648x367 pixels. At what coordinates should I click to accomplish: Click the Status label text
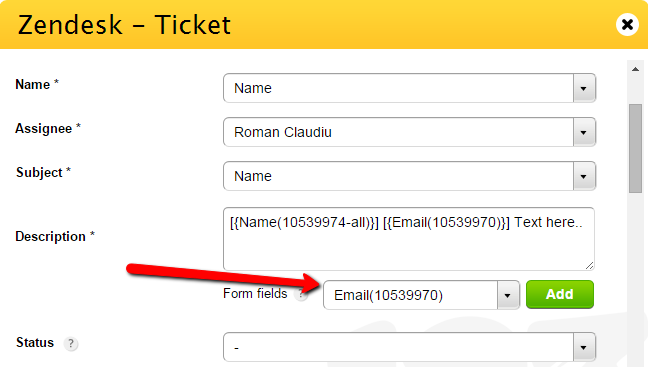coord(35,343)
